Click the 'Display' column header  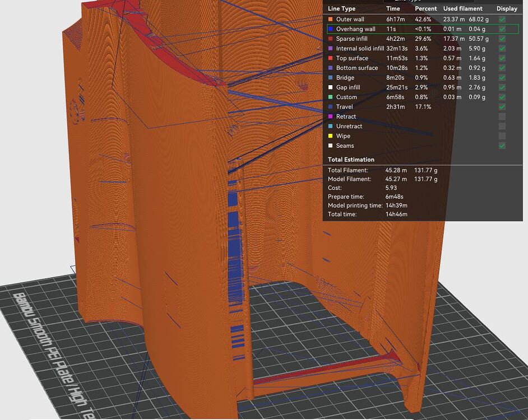tap(507, 9)
